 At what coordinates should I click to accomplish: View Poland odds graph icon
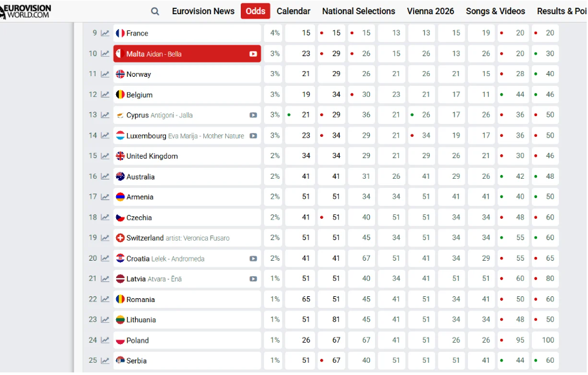105,341
